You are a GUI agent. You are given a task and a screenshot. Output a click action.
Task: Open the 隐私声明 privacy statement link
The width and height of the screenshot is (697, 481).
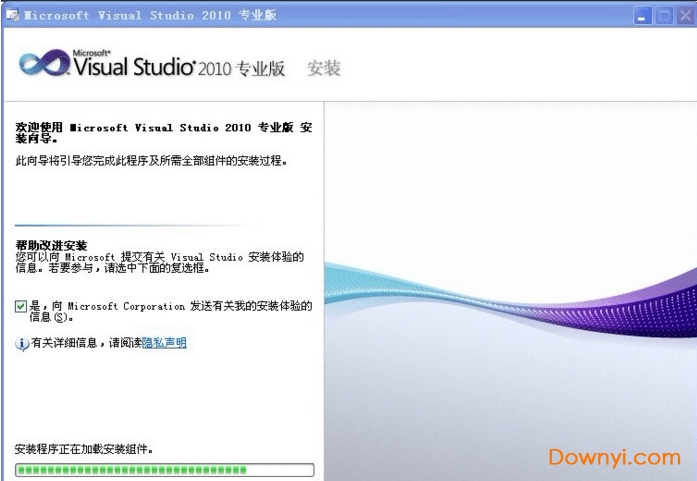[164, 343]
